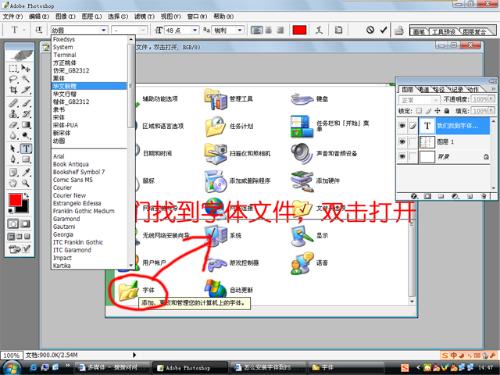Screen dimensions: 500x375
Task: Open the 文件 menu
Action: point(13,16)
